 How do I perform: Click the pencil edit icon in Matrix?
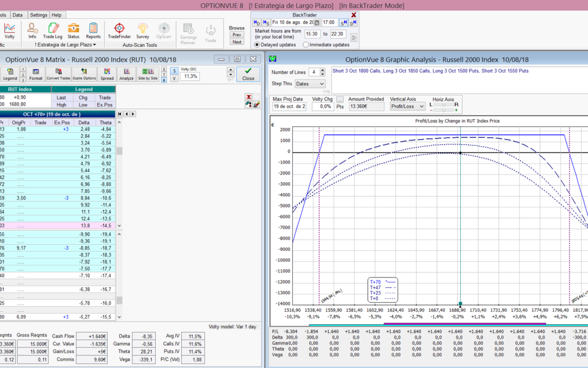(x=256, y=104)
